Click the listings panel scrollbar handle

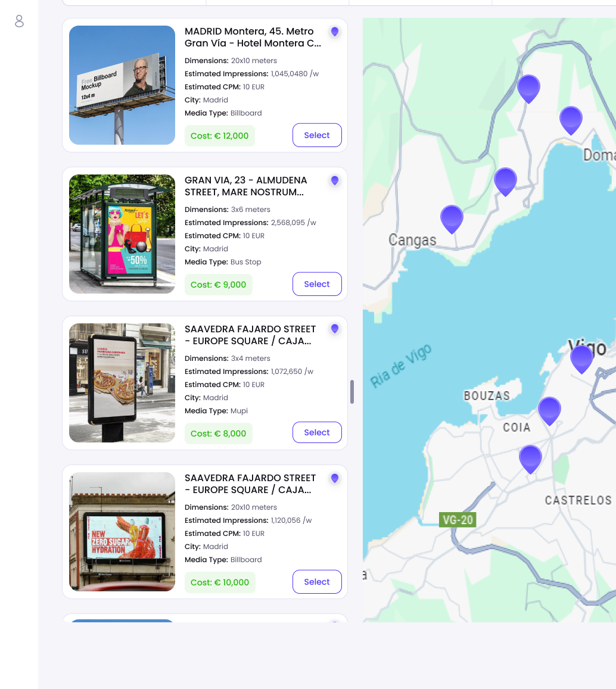pyautogui.click(x=351, y=391)
